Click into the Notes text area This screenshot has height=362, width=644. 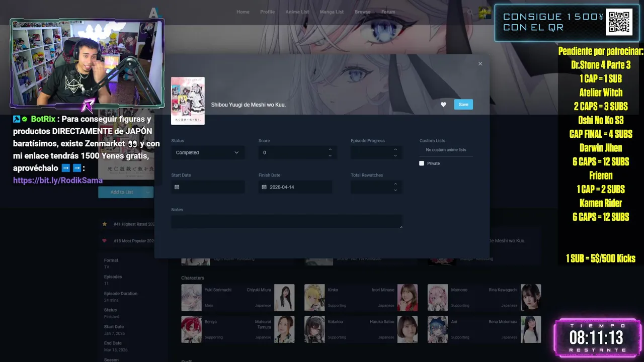(x=287, y=222)
